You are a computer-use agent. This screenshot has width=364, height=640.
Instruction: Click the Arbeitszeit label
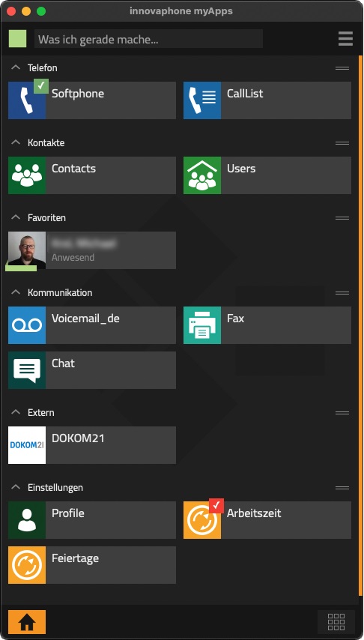tap(254, 513)
